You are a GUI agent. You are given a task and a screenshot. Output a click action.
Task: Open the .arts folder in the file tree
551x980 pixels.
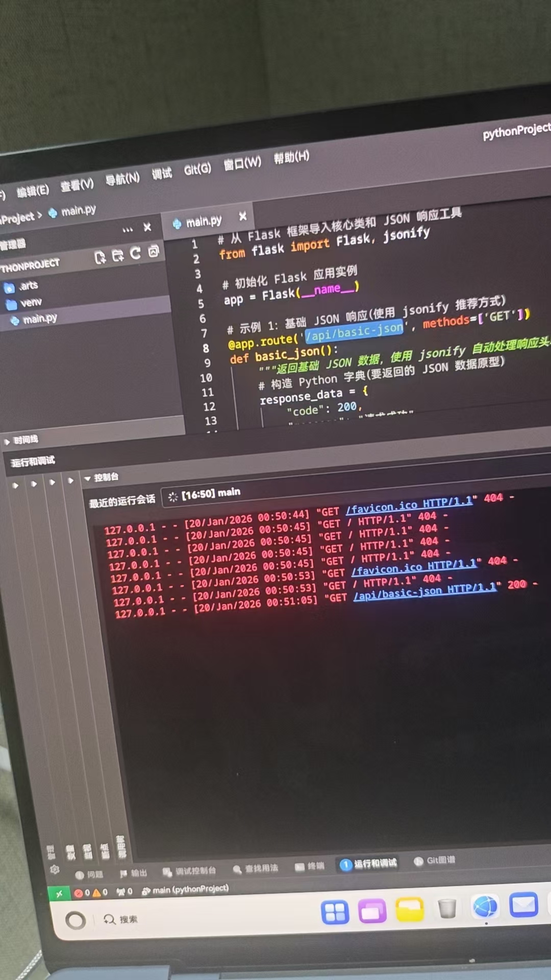click(x=22, y=286)
